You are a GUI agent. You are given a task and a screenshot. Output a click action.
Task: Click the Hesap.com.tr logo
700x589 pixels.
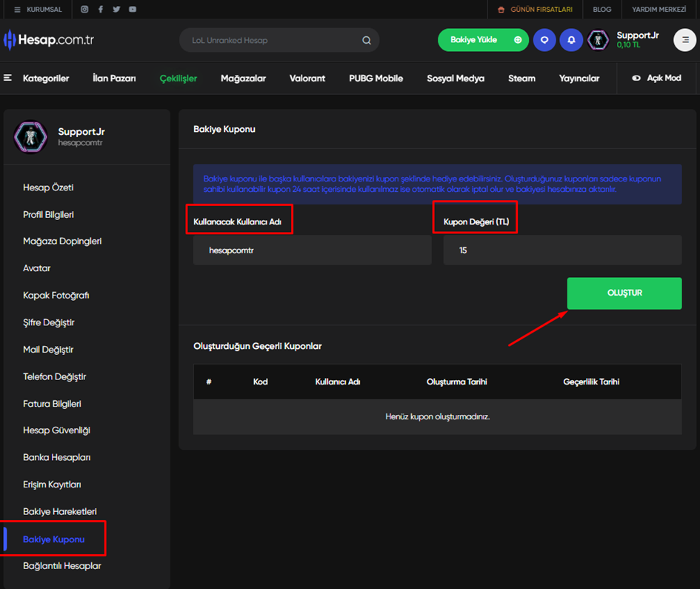[x=49, y=40]
